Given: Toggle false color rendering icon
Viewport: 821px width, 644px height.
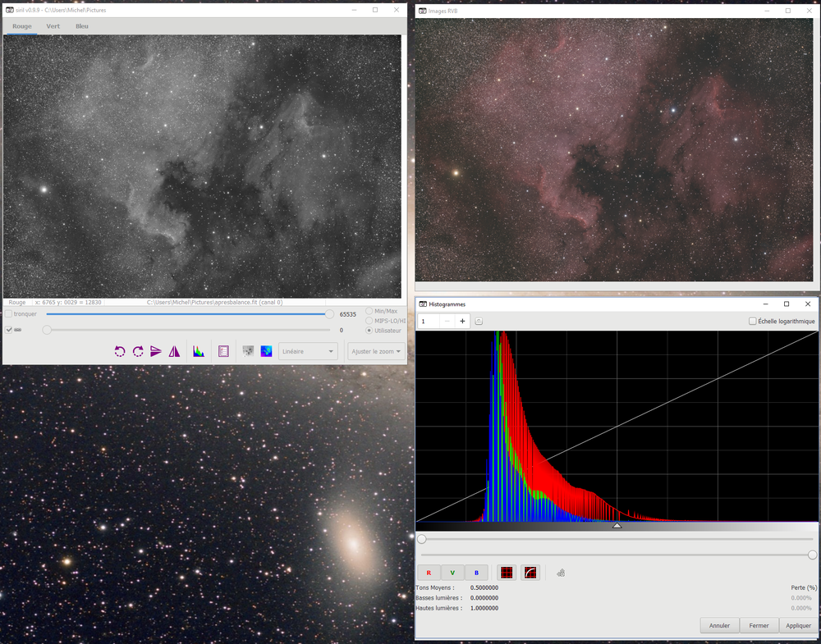Looking at the screenshot, I should (x=266, y=351).
